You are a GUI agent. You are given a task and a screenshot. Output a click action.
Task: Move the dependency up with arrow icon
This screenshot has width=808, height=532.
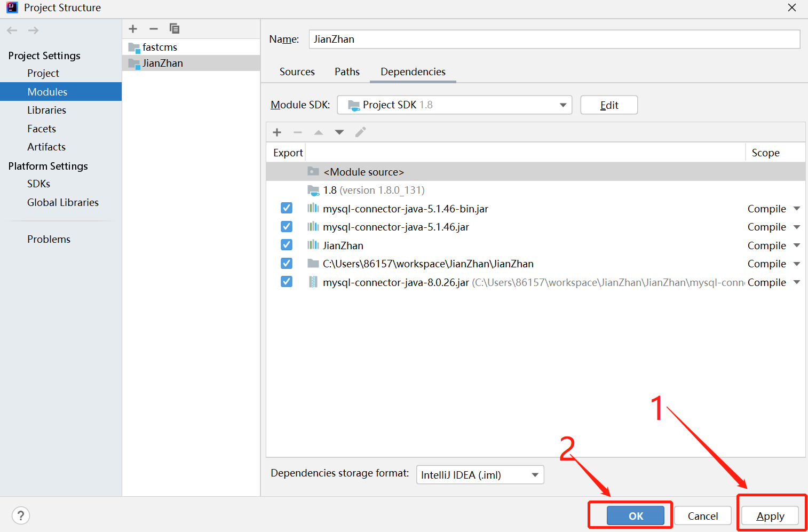(318, 132)
